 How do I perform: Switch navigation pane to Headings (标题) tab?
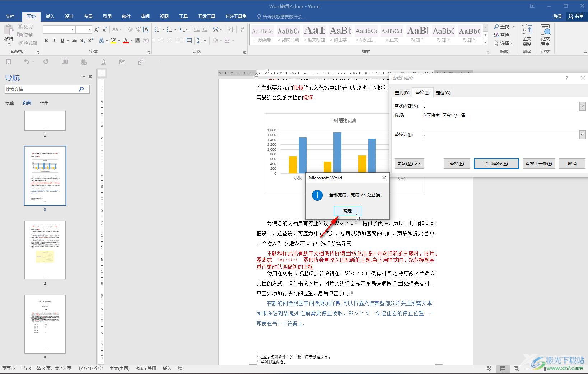9,103
